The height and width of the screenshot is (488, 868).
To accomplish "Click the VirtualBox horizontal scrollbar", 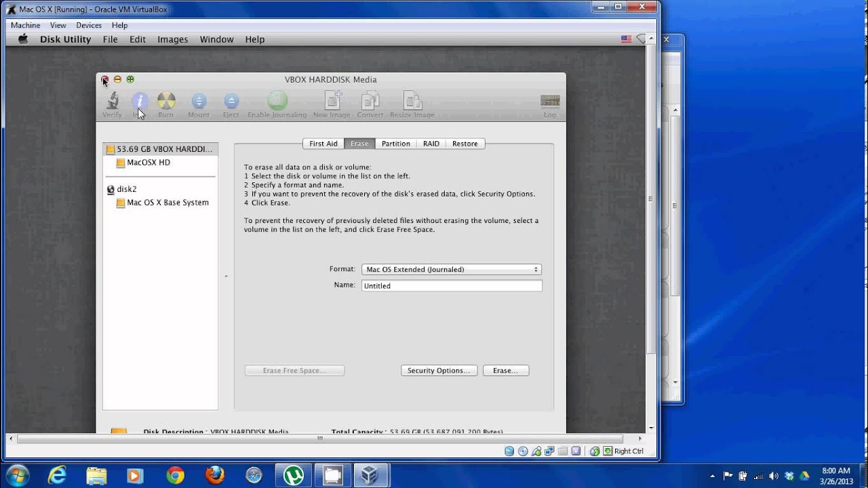I will pyautogui.click(x=319, y=439).
